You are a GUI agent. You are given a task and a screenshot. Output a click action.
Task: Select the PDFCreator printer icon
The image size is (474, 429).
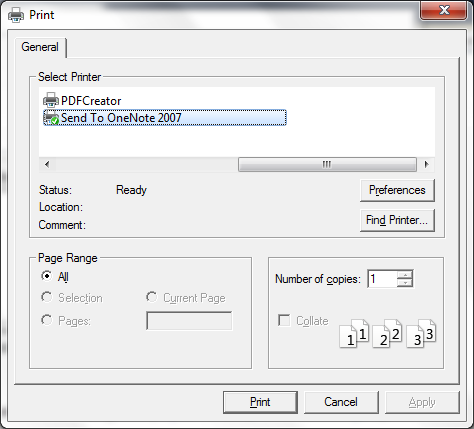pyautogui.click(x=51, y=100)
